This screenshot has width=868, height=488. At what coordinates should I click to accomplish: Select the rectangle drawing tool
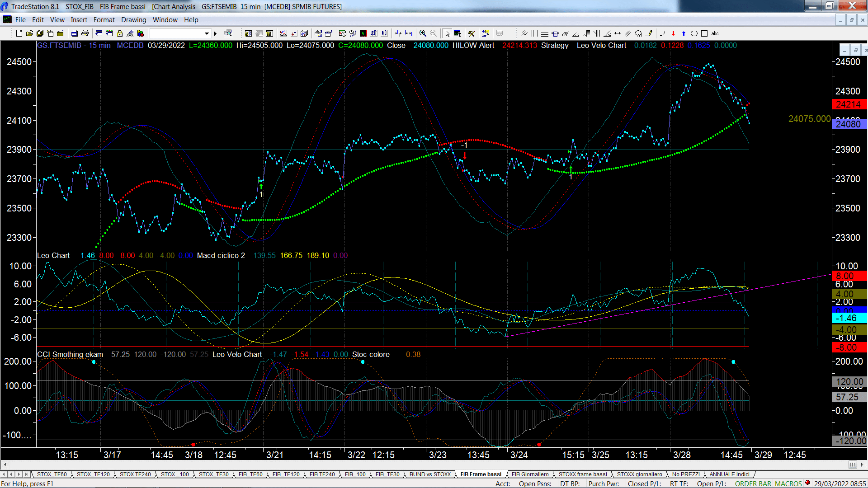pyautogui.click(x=704, y=33)
